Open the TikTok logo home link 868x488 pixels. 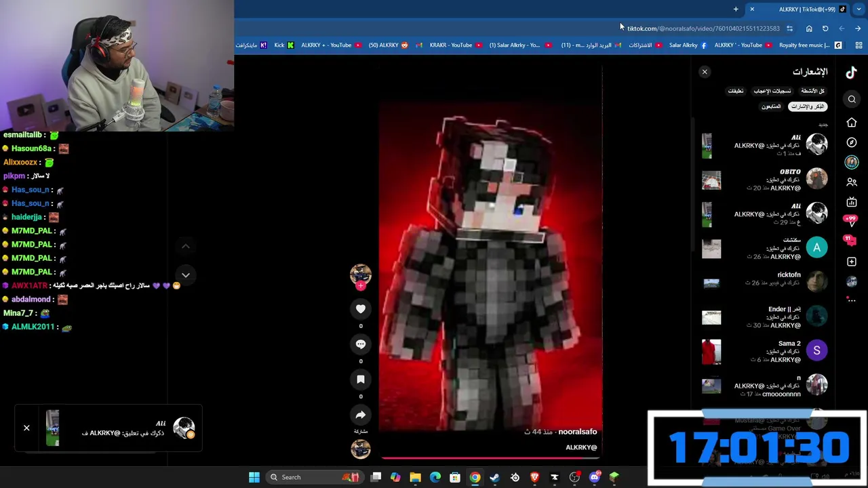click(851, 72)
